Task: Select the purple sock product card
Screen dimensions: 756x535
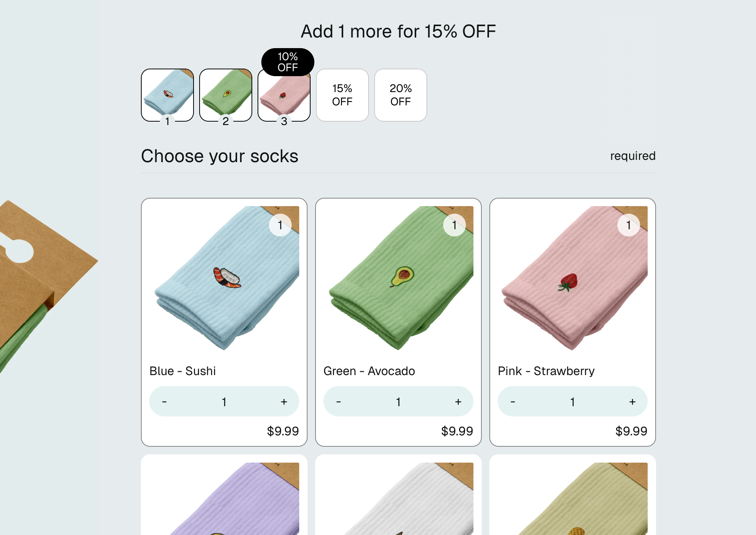Action: pos(224,496)
